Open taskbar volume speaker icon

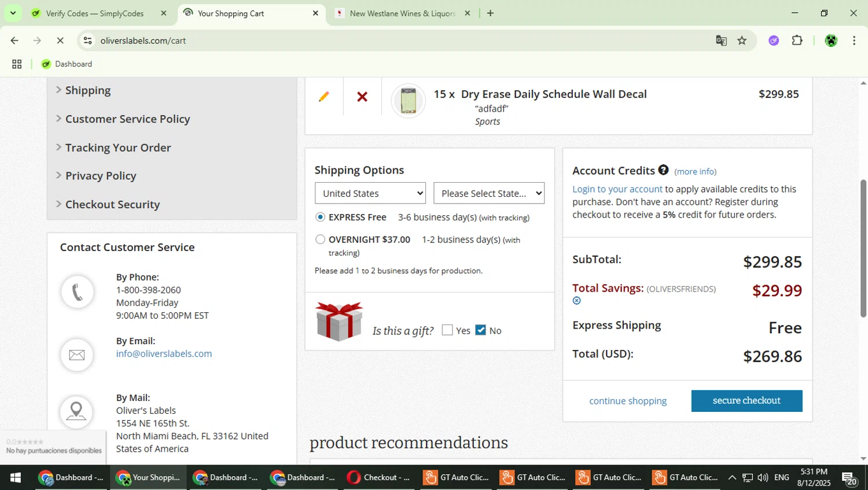(763, 477)
